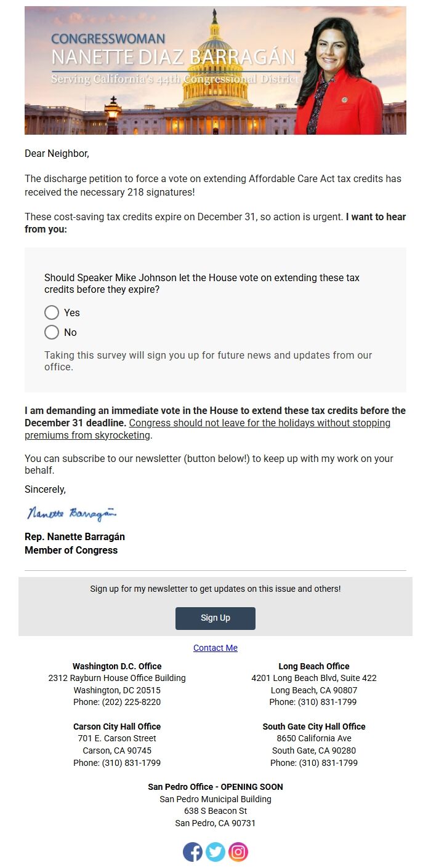This screenshot has height=868, width=431.
Task: Click the handwritten signature image
Action: 71,512
